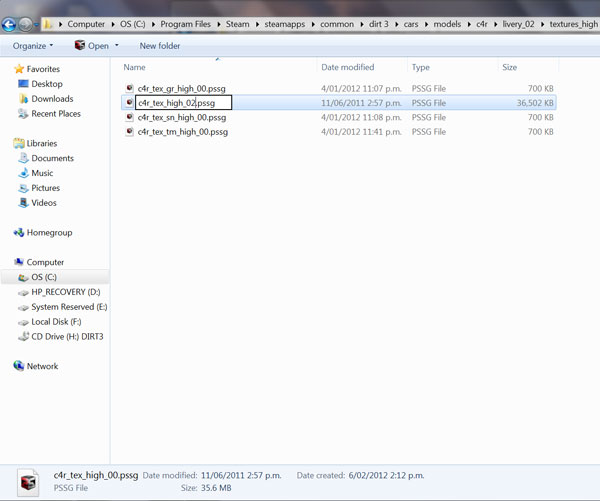Open Downloads in Favorites

coord(52,99)
